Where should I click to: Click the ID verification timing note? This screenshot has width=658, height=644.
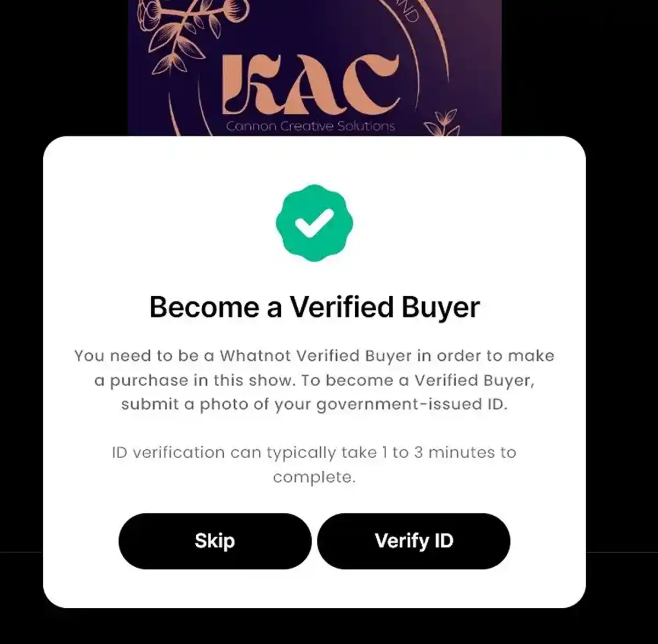(x=314, y=464)
